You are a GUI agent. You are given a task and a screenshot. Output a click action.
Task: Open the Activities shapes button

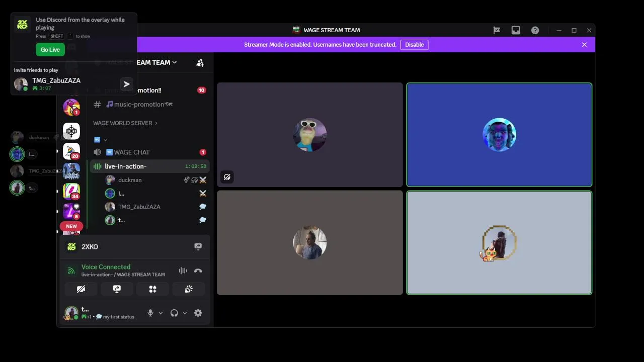(152, 289)
